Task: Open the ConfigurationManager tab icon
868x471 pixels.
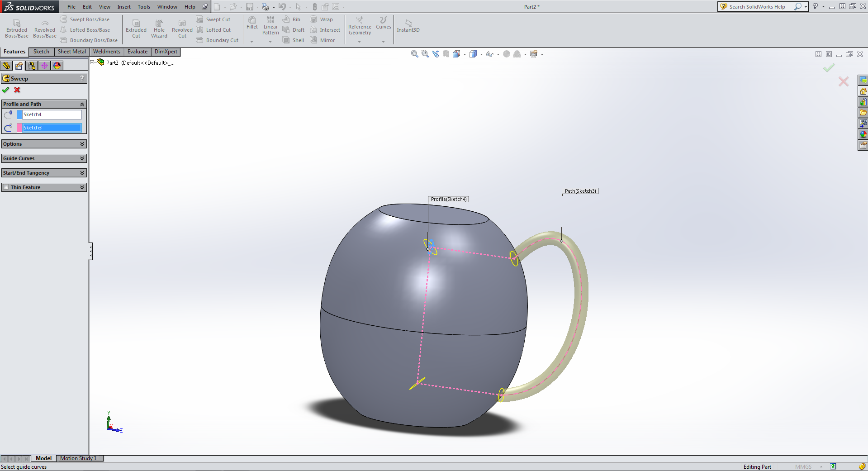Action: 32,66
